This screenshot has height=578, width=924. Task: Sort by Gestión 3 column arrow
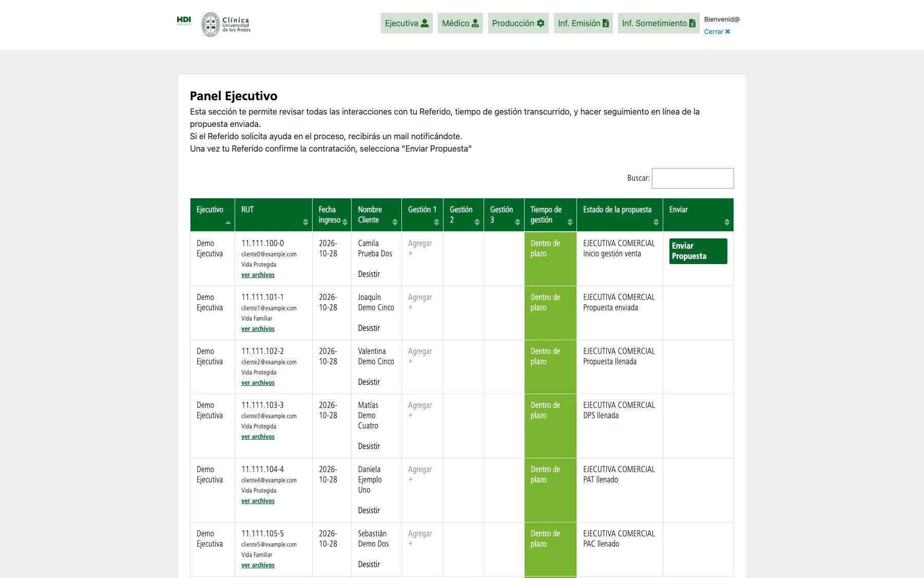(517, 222)
